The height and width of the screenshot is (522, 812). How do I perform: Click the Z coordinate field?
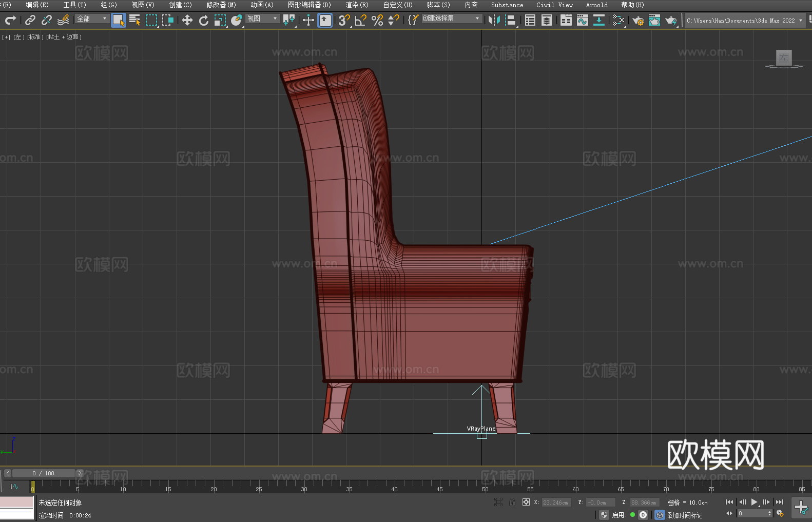click(645, 502)
